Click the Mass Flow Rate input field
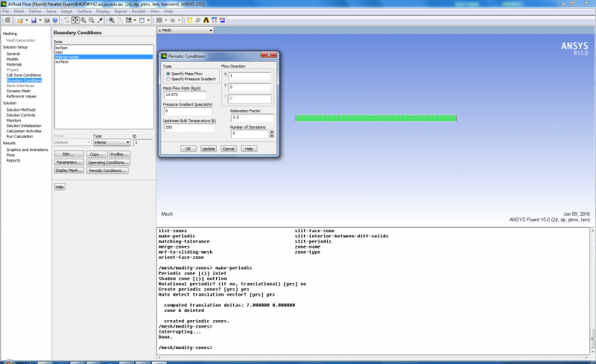This screenshot has height=364, width=596. click(x=185, y=95)
